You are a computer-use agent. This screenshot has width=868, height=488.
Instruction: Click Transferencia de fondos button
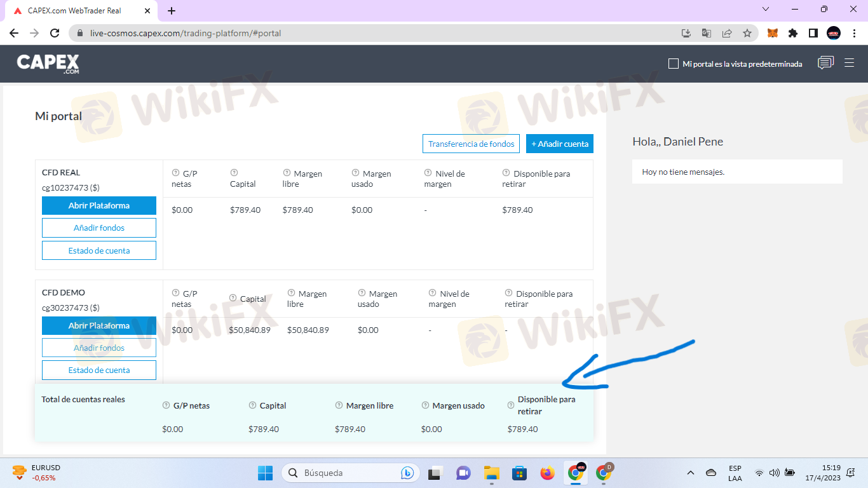pos(471,144)
